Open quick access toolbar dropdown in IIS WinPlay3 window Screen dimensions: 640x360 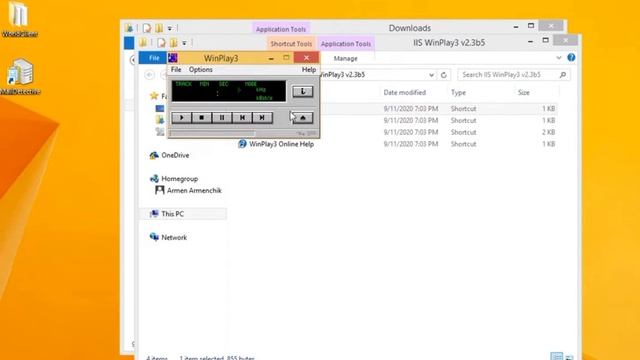click(184, 43)
